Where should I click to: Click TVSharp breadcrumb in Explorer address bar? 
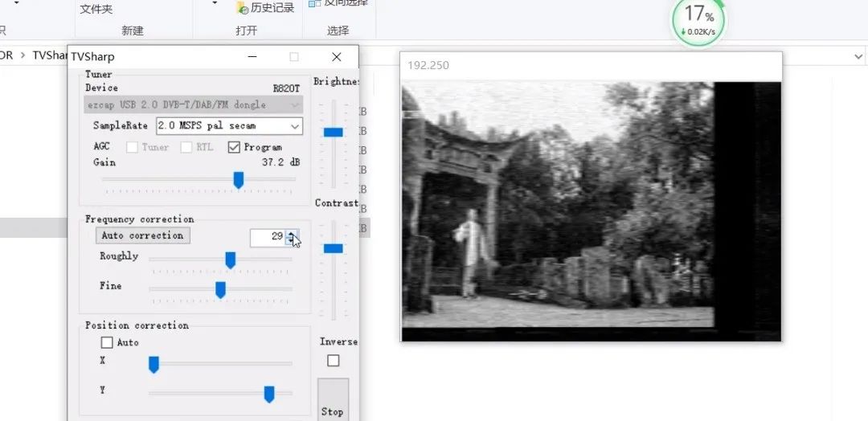(50, 55)
